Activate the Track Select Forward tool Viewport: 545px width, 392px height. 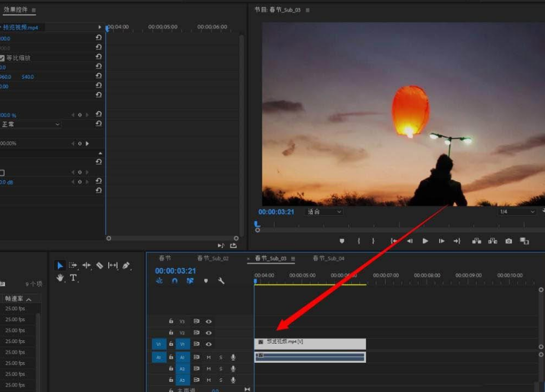(73, 265)
